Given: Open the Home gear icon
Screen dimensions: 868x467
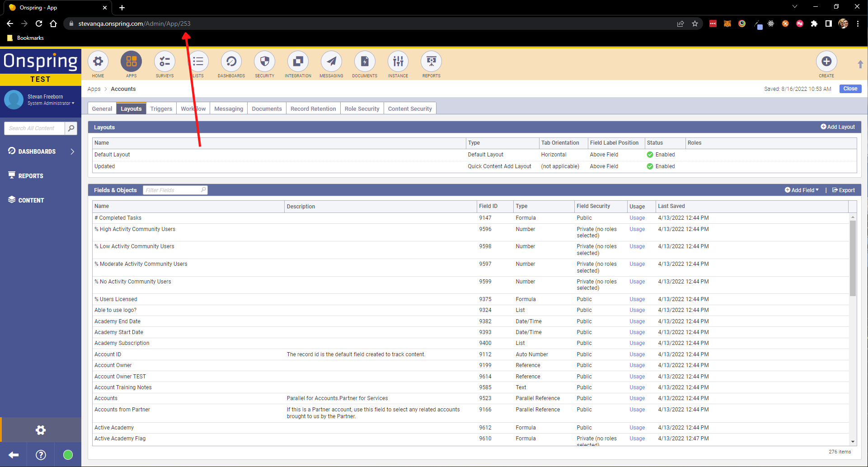Looking at the screenshot, I should click(x=98, y=61).
